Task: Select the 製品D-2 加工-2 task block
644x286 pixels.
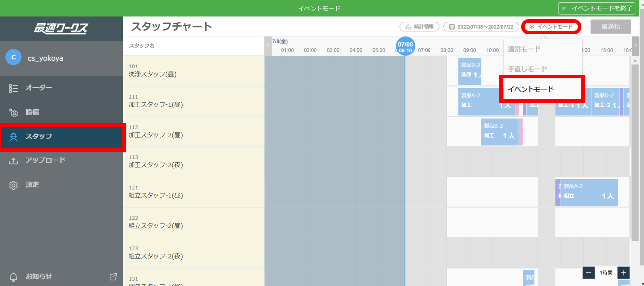Action: [605, 102]
